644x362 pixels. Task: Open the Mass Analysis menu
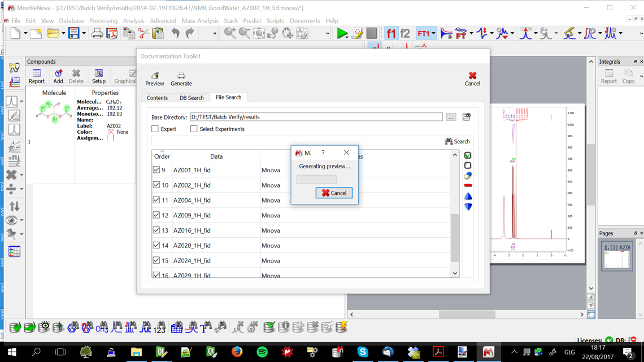coord(200,21)
